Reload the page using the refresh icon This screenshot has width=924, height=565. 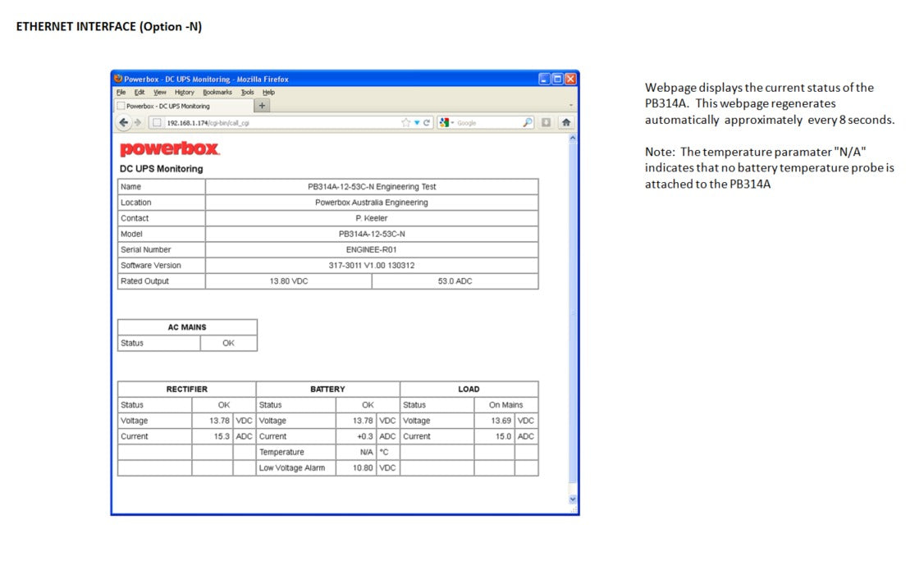point(428,122)
